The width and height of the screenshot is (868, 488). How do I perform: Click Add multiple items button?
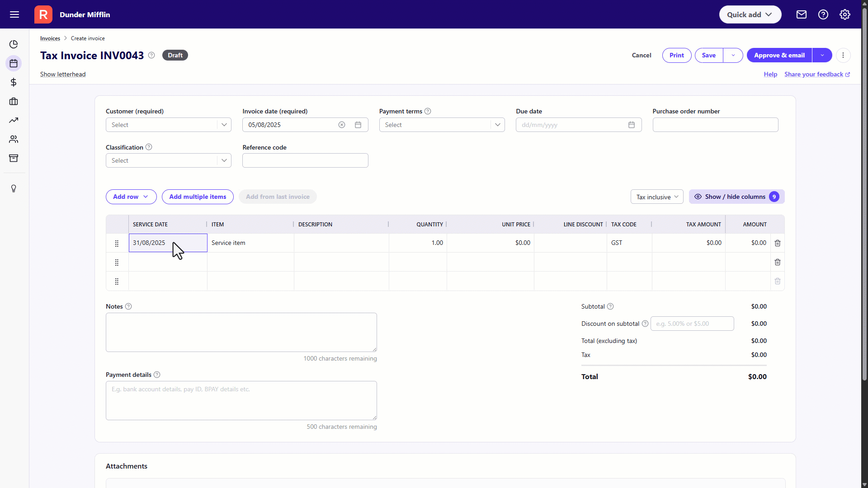198,197
